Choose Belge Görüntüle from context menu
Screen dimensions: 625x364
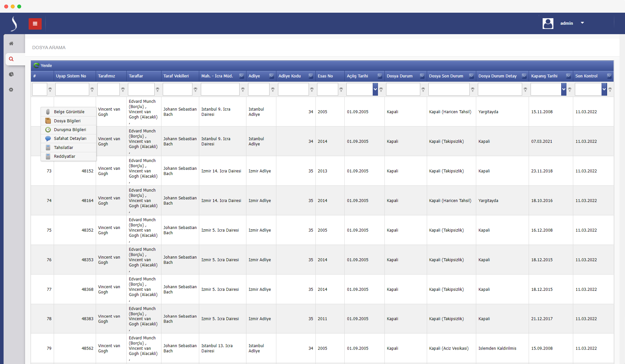pos(69,112)
